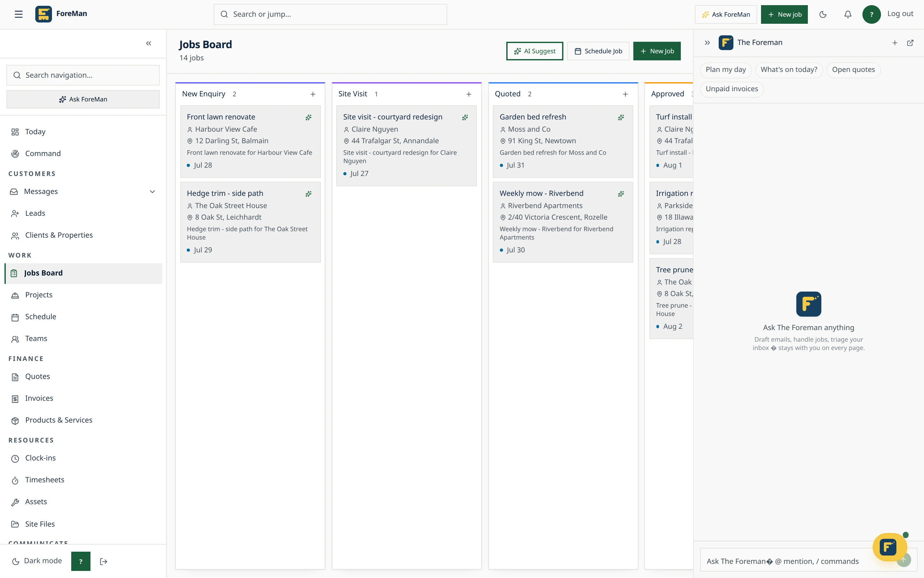Focus the Search or jump field

[x=330, y=14]
